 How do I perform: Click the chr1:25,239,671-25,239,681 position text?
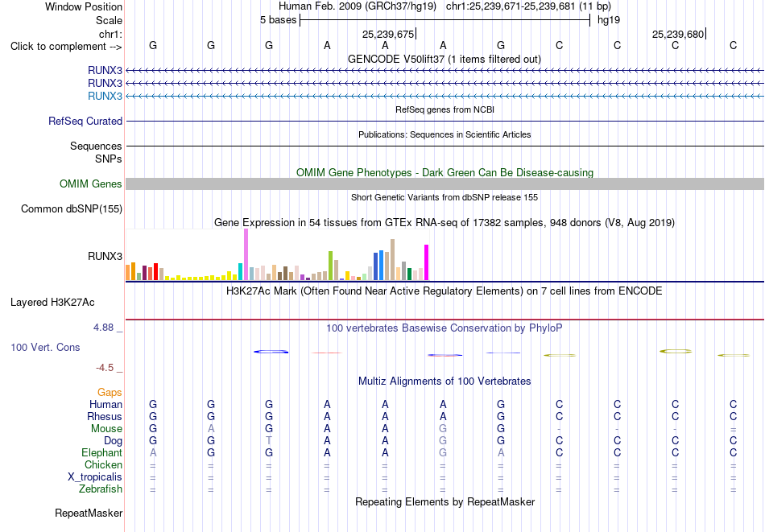point(528,6)
